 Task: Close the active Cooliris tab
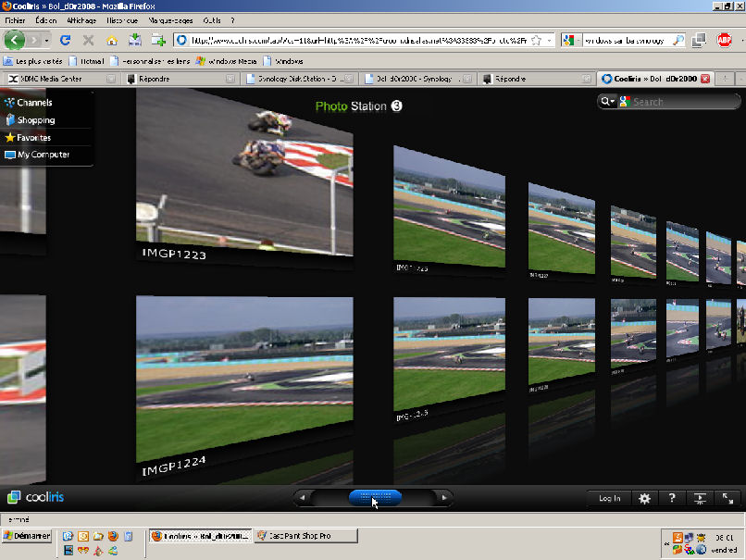click(705, 79)
